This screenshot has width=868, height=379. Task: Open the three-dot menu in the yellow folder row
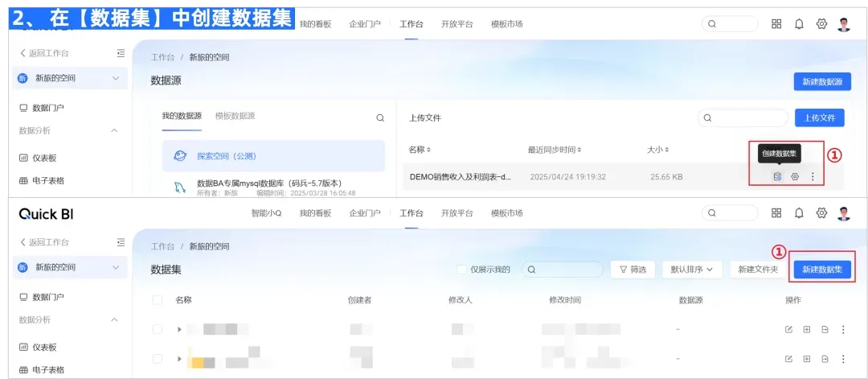click(843, 359)
